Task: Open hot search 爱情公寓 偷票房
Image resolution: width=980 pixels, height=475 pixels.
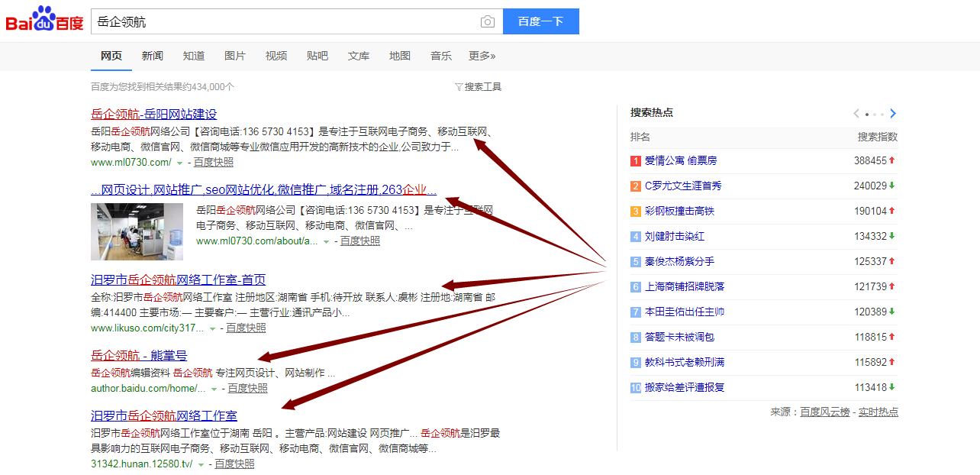Action: pyautogui.click(x=681, y=161)
